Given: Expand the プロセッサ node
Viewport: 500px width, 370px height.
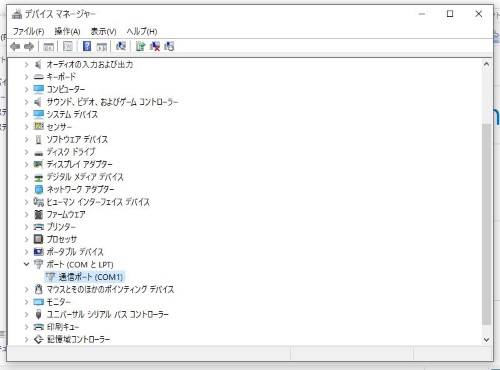Looking at the screenshot, I should (x=26, y=239).
